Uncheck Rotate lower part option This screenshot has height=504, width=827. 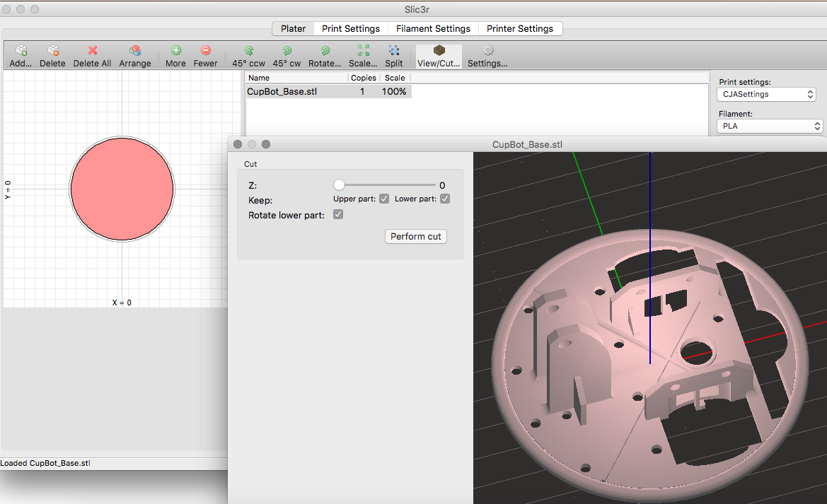338,215
